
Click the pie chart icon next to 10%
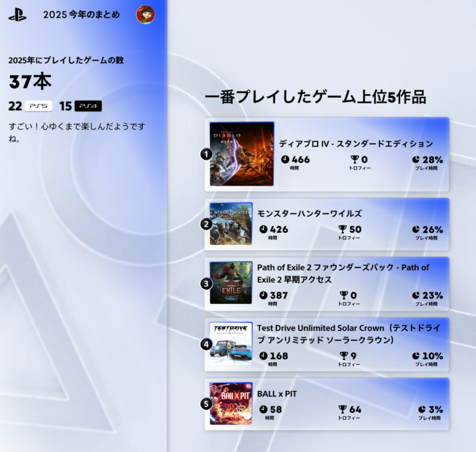tap(416, 355)
